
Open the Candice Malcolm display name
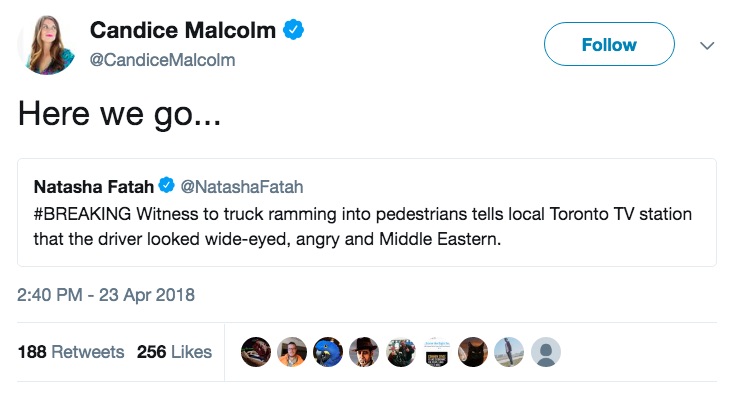click(183, 30)
